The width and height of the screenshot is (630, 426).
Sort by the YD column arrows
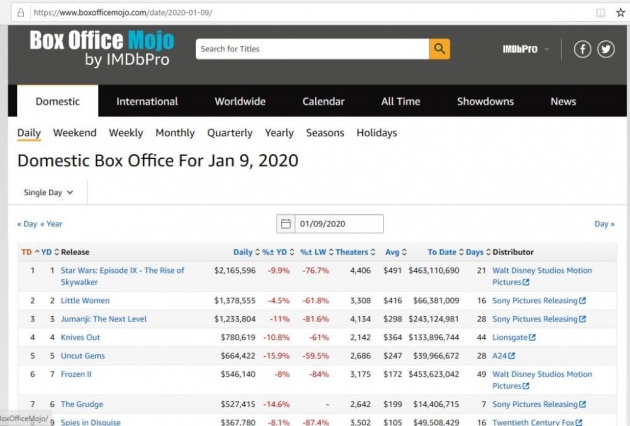pos(57,252)
